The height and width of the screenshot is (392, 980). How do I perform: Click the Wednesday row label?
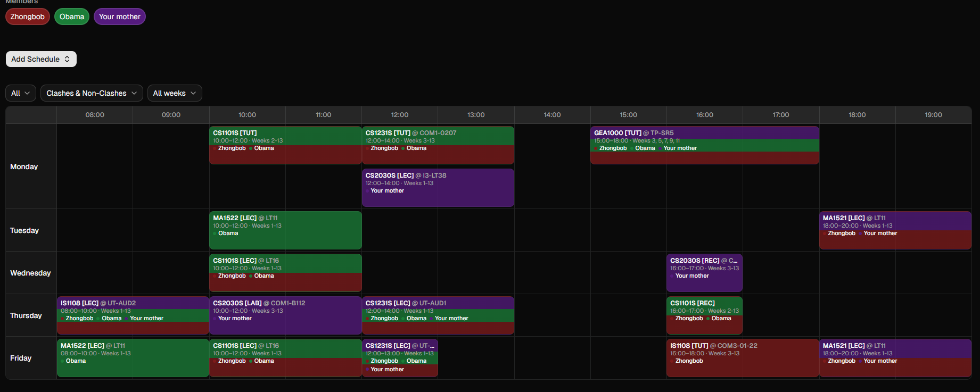(x=30, y=273)
